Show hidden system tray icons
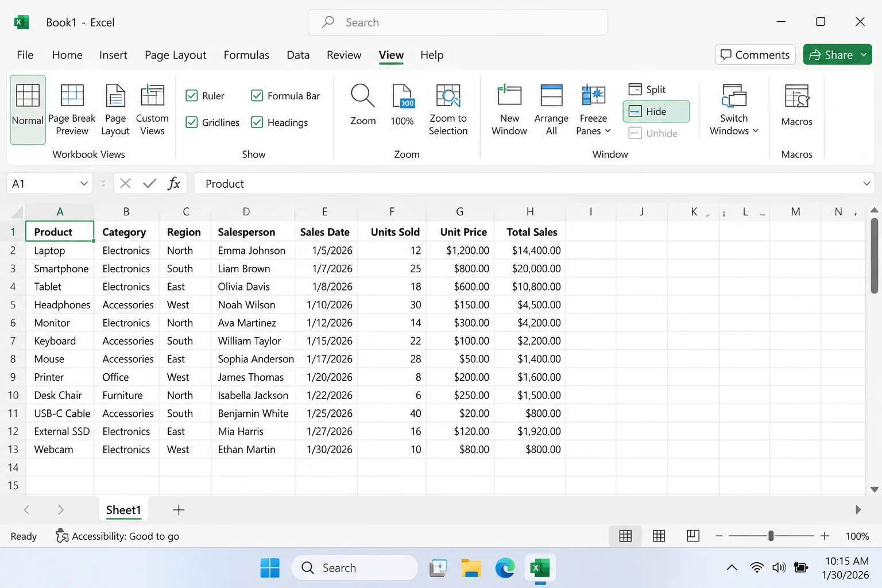 pyautogui.click(x=732, y=568)
